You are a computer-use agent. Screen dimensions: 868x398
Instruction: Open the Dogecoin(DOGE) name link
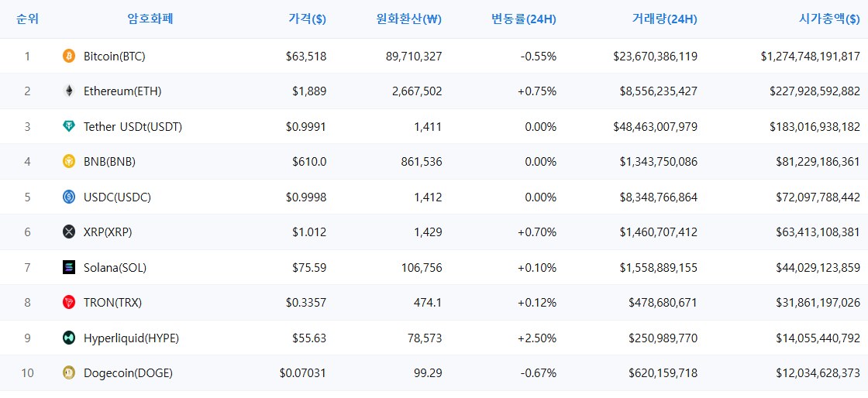pyautogui.click(x=129, y=374)
